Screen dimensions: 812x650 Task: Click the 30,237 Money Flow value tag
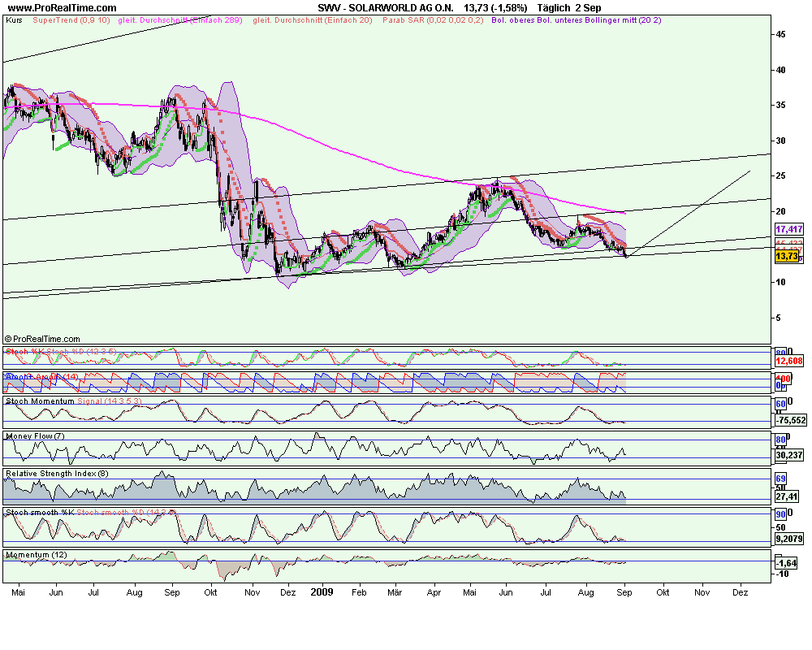[789, 455]
